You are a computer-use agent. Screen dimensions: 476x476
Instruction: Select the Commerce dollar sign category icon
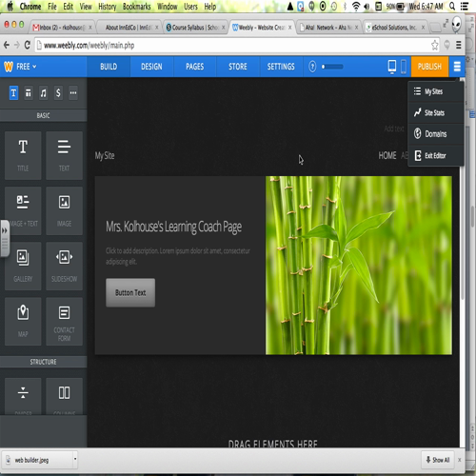pos(58,93)
